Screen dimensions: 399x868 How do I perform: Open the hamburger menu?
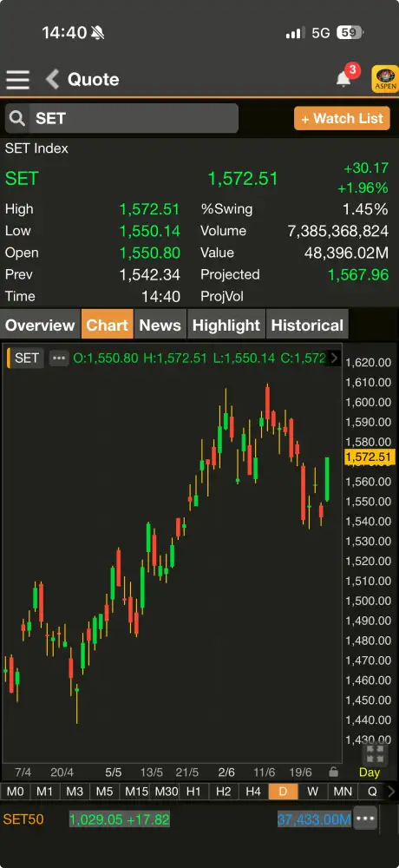pos(17,80)
